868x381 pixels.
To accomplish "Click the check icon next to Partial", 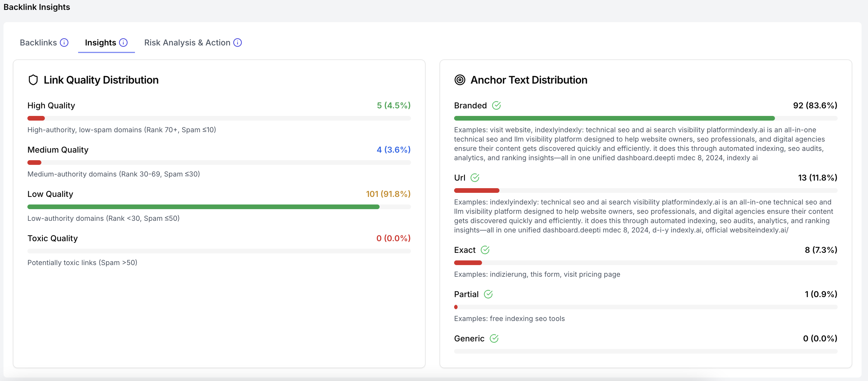I will click(488, 294).
